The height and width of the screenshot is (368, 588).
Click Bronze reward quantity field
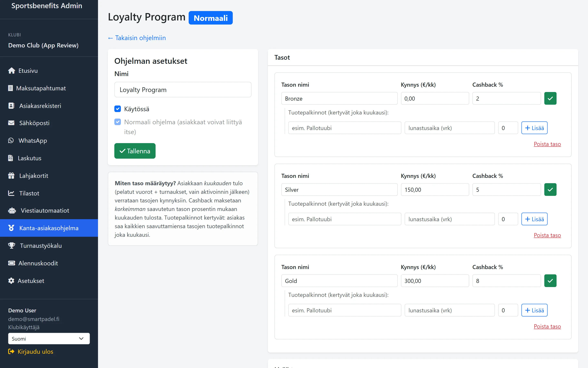coord(508,128)
